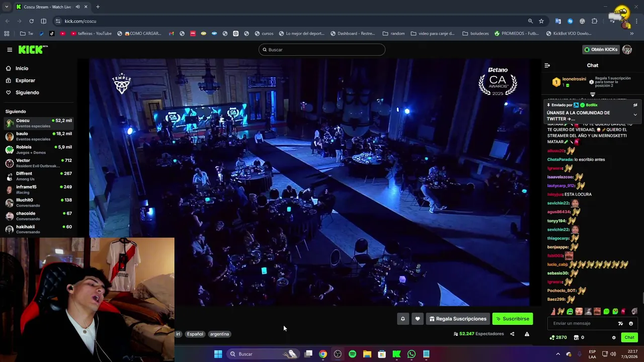This screenshot has width=644, height=362.
Task: Open followed channel chacoide
Action: (38, 216)
